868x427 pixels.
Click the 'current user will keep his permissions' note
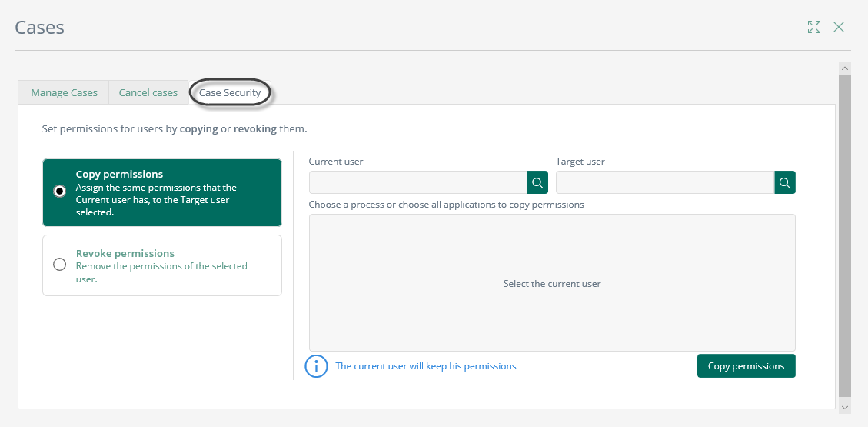[426, 366]
